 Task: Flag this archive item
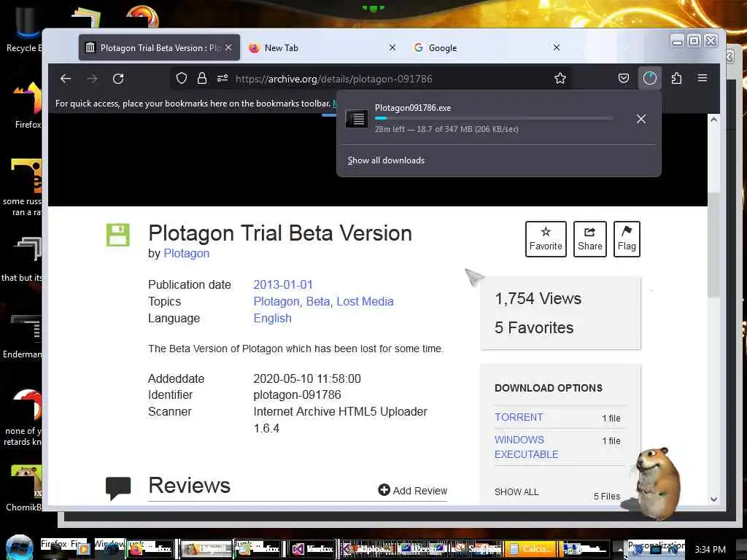coord(627,239)
